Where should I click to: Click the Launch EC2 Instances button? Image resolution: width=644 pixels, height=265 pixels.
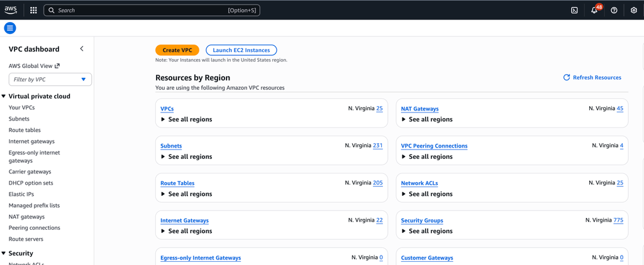click(x=241, y=50)
